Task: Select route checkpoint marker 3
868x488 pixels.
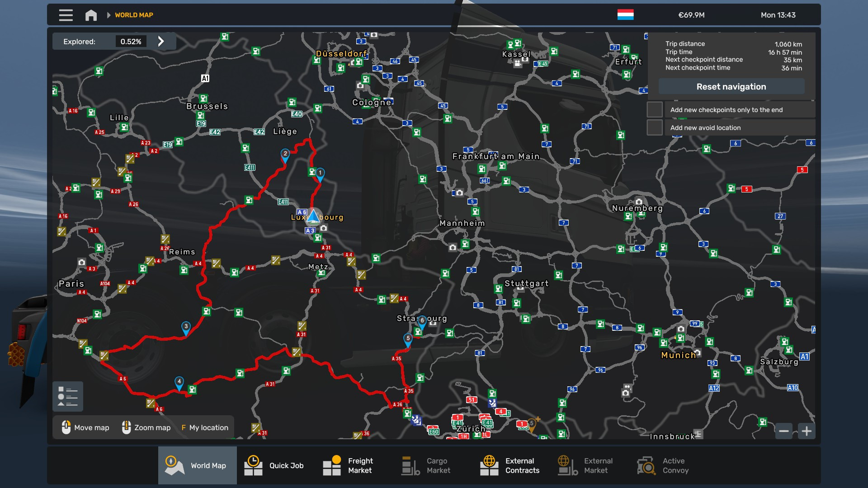Action: (x=186, y=328)
